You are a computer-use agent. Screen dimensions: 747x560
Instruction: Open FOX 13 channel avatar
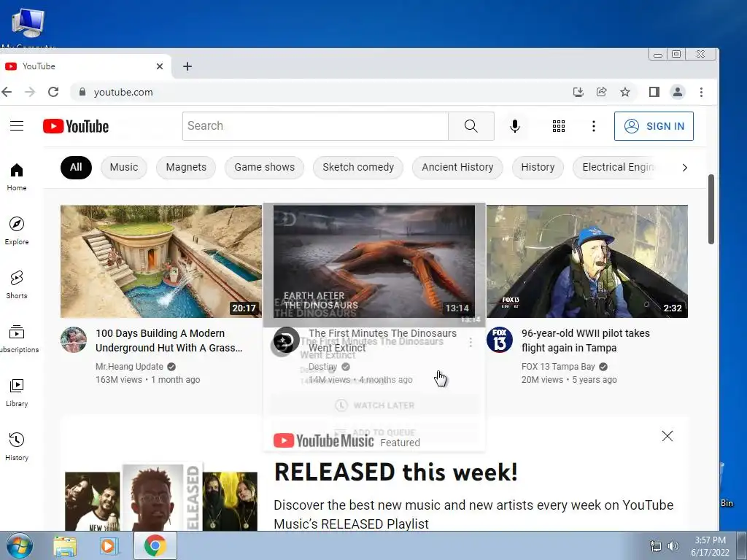click(499, 340)
